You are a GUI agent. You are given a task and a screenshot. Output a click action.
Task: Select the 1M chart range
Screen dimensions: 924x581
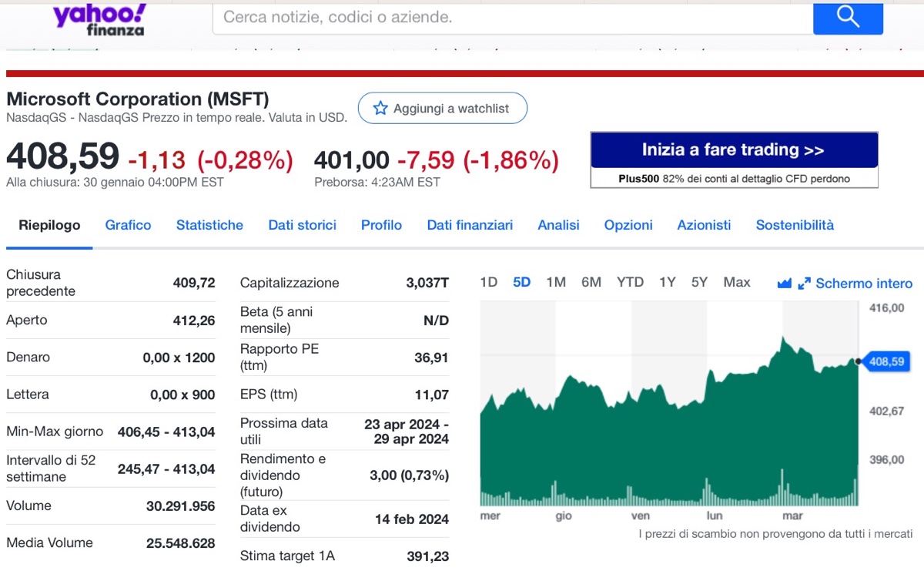tap(556, 282)
